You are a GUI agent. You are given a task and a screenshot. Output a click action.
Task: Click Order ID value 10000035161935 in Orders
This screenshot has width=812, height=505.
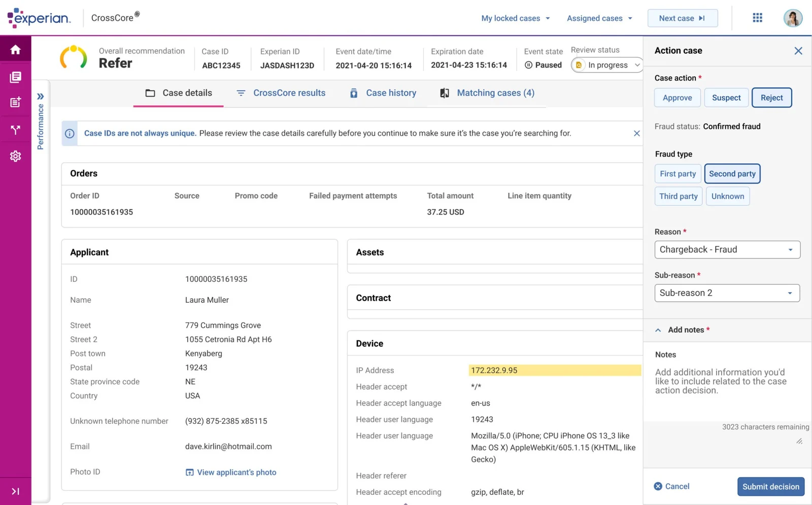101,212
